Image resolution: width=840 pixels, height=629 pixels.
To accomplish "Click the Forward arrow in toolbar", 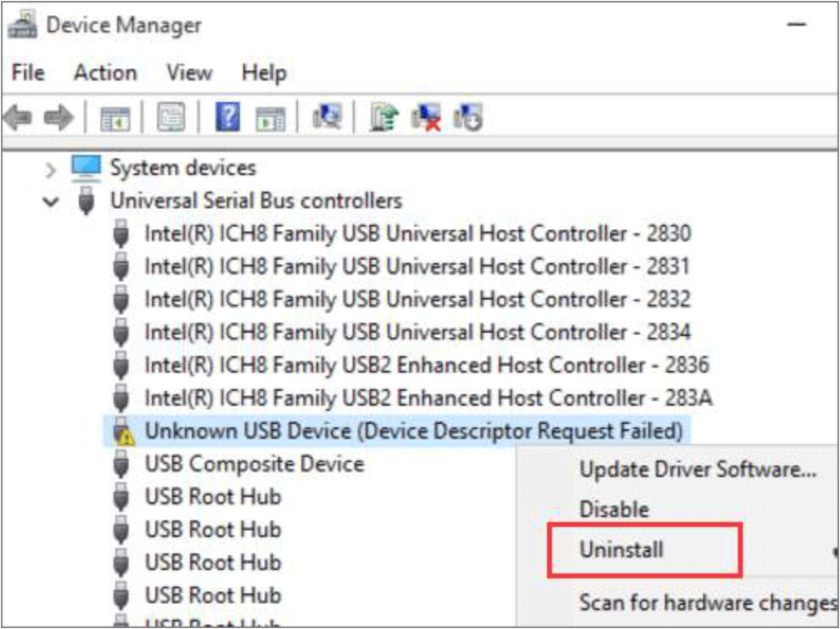I will [58, 118].
